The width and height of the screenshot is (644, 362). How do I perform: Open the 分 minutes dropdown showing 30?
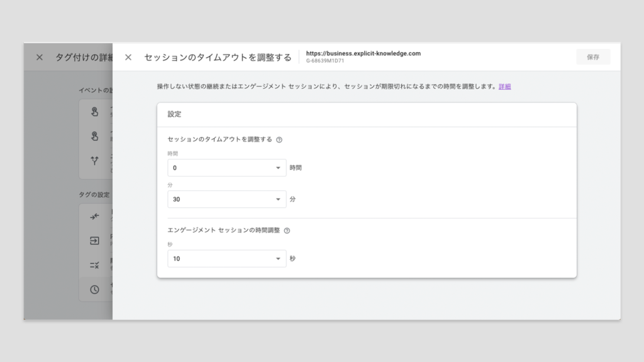tap(226, 199)
